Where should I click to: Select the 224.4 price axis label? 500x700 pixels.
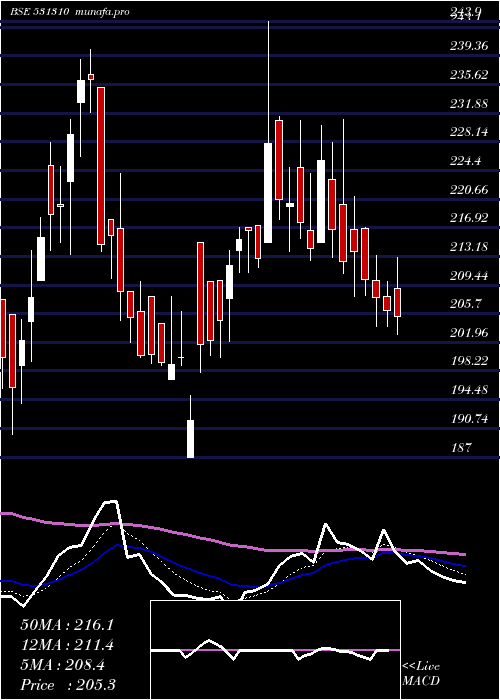(x=466, y=161)
